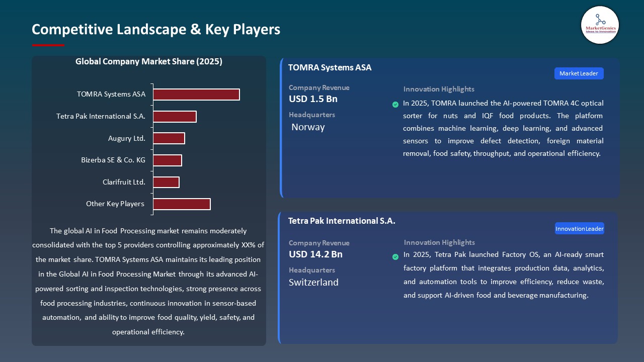
Task: Click the Competitive Landscape & Key Players heading
Action: (156, 29)
